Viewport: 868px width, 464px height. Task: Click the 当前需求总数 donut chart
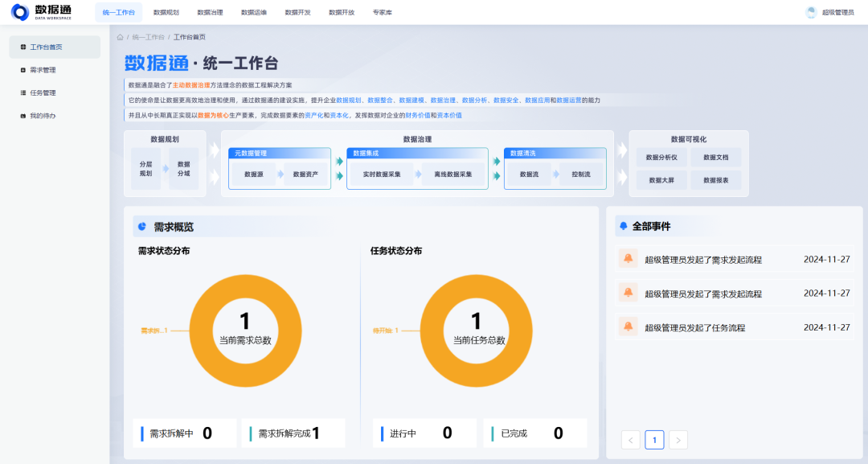click(x=245, y=331)
